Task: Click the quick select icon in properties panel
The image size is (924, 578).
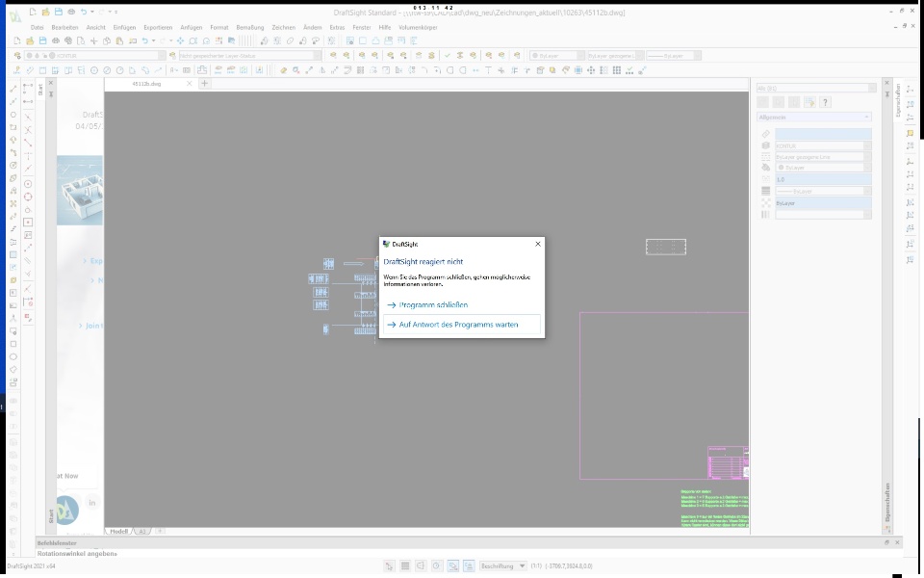Action: [809, 103]
